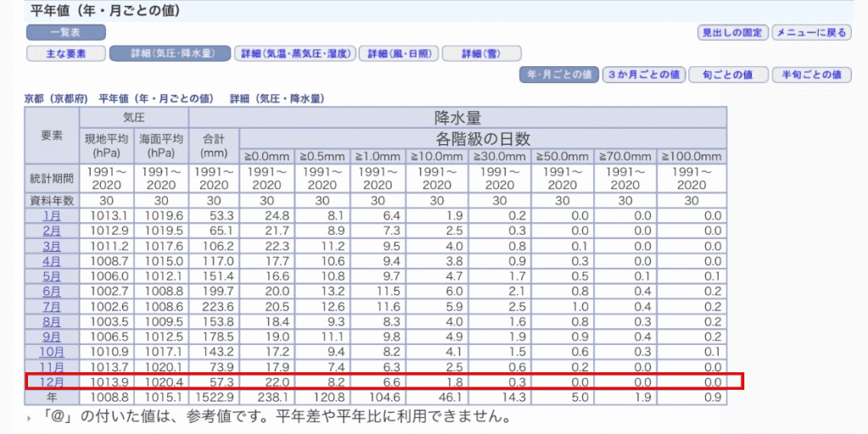Click July precipitation value 223.6
The height and width of the screenshot is (434, 868).
219,306
